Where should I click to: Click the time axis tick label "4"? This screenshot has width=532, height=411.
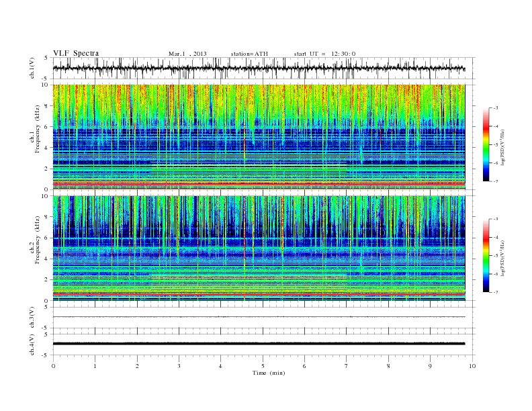[x=221, y=366]
